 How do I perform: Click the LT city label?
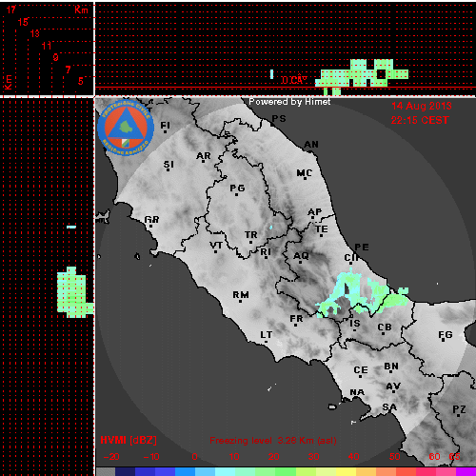click(267, 335)
